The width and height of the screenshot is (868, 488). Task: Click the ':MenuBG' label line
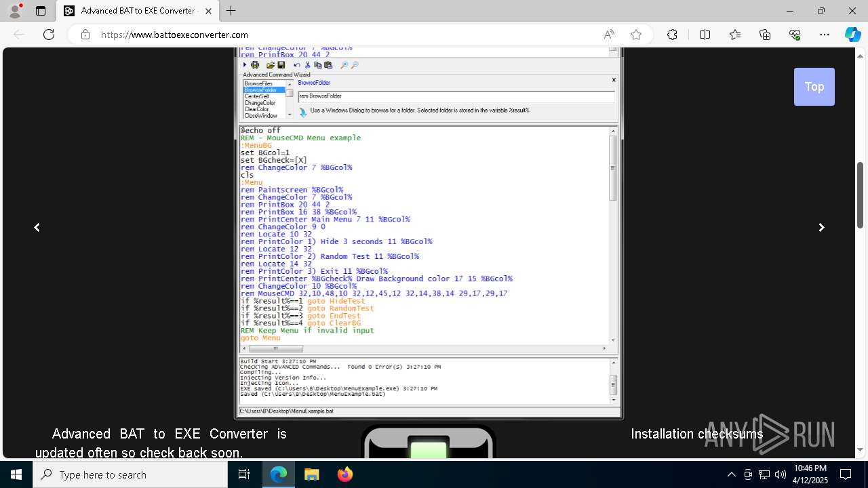pos(256,145)
